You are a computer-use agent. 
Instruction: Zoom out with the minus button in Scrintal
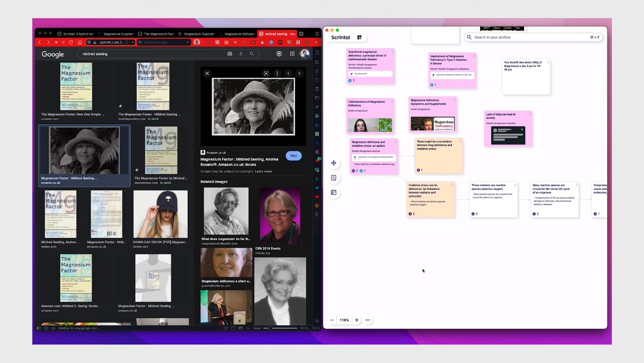tap(332, 320)
